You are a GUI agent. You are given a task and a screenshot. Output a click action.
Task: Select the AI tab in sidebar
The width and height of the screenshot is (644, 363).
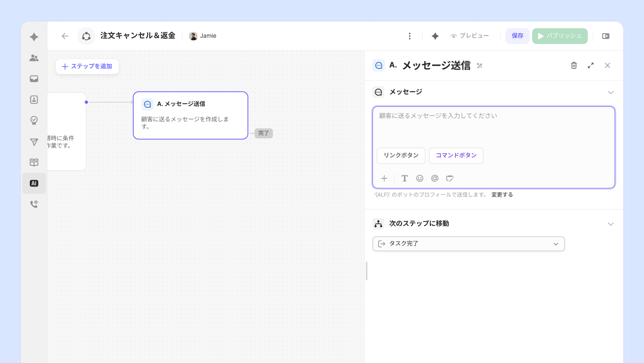click(34, 184)
